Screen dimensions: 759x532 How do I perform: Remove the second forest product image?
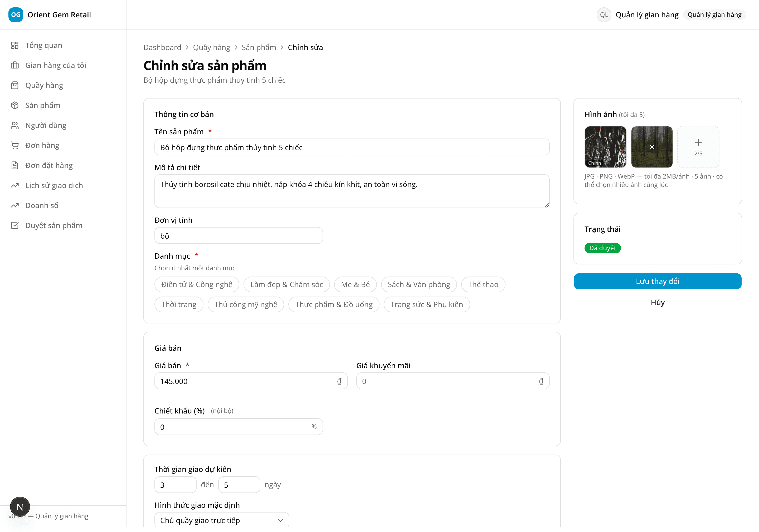tap(651, 147)
